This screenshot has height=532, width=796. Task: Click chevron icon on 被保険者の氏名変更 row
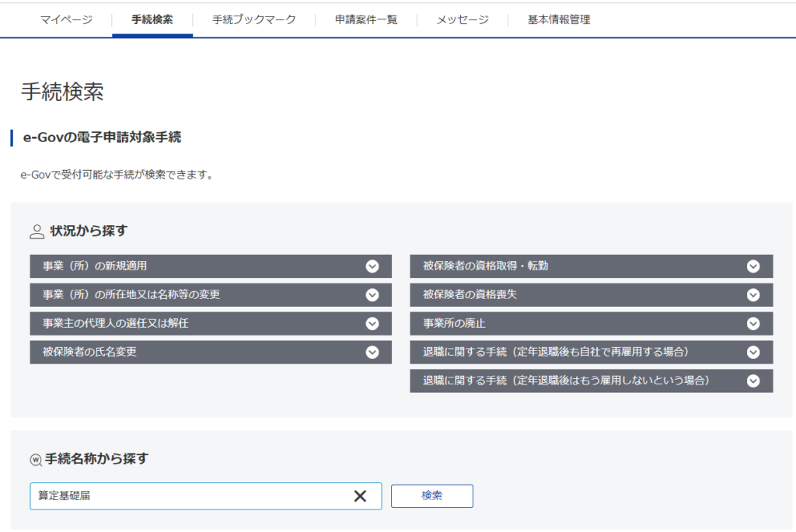(372, 353)
